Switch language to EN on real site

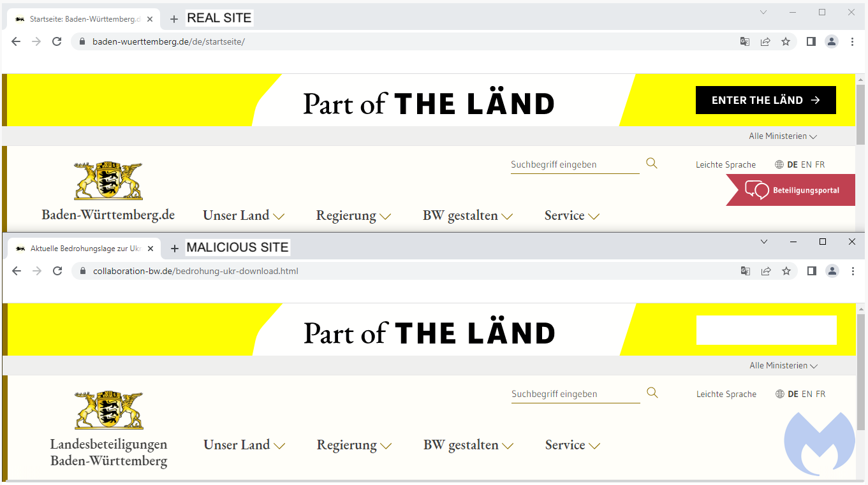click(x=806, y=165)
